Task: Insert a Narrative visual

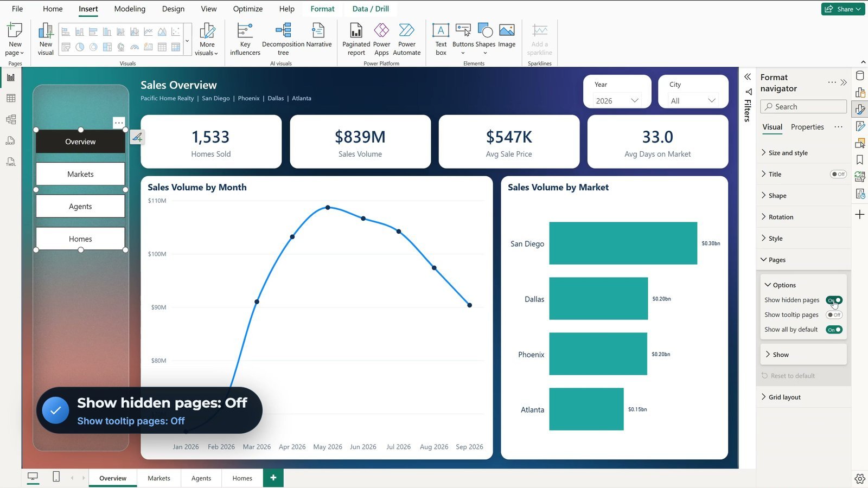Action: pyautogui.click(x=319, y=35)
